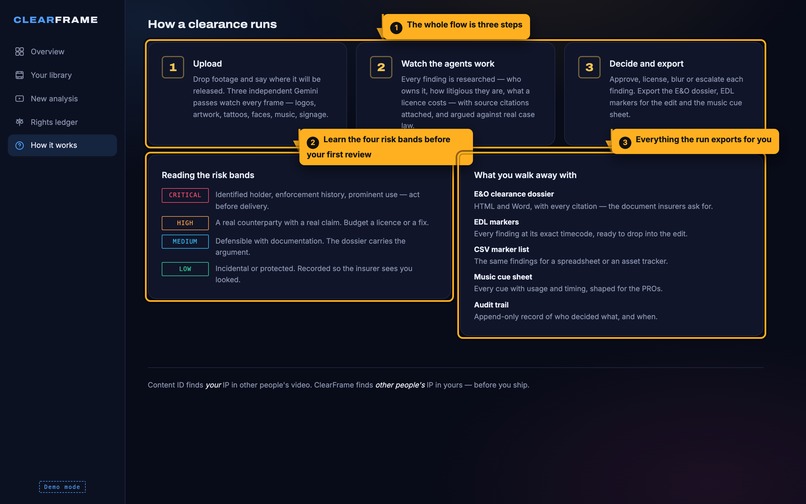Start a New analysis from sidebar
The height and width of the screenshot is (504, 806).
click(62, 99)
